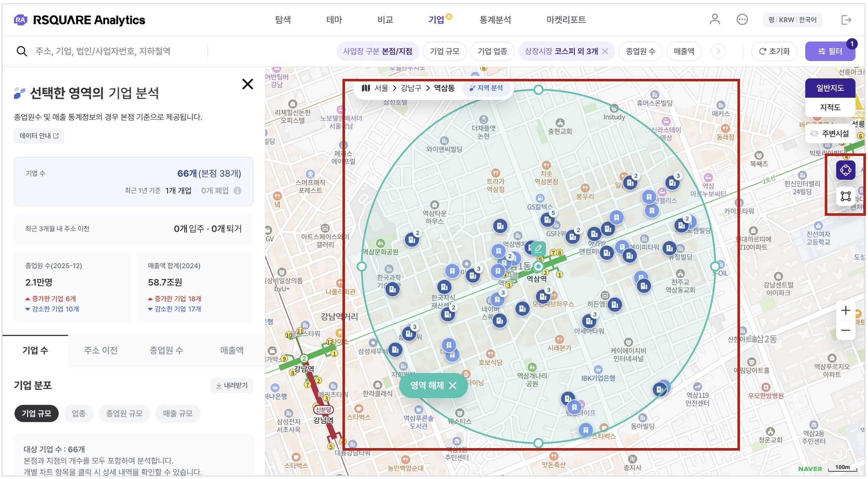Open the chat message bubble icon

742,19
